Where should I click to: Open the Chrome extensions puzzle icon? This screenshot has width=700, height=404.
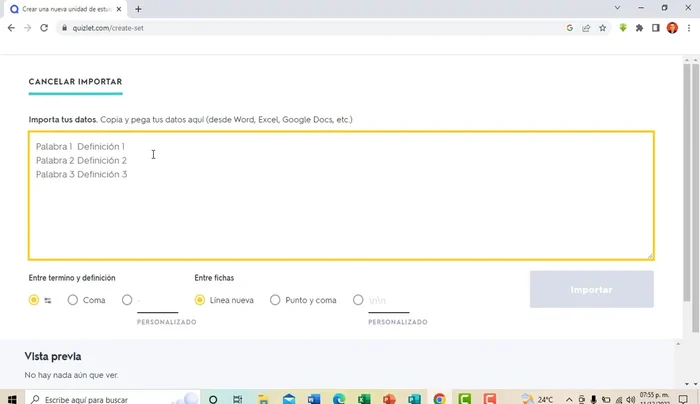pos(640,28)
